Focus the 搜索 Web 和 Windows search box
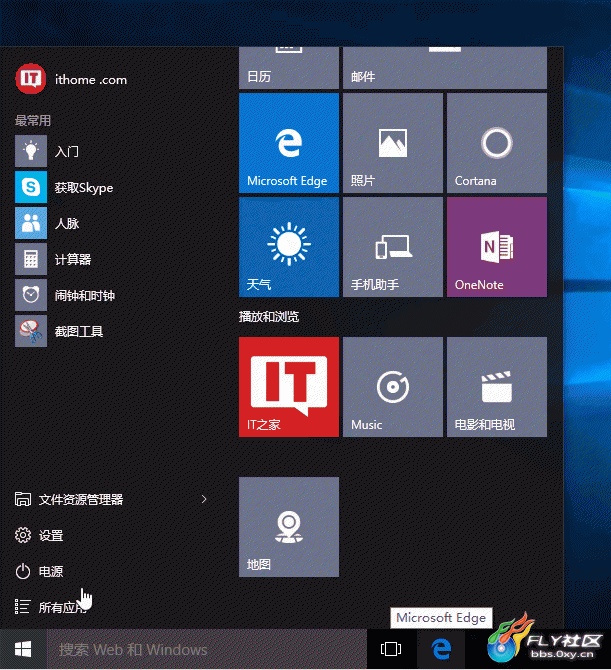This screenshot has width=611, height=670. point(206,649)
